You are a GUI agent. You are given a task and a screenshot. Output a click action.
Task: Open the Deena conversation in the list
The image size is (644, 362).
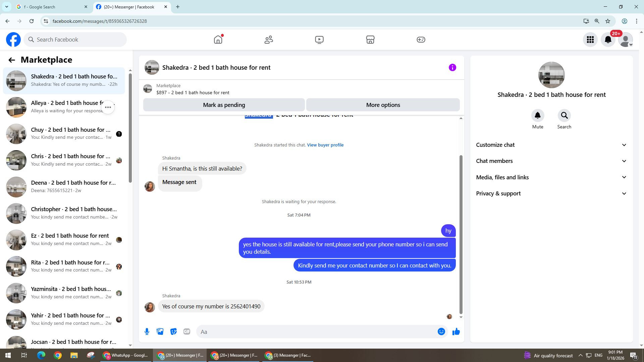[x=73, y=186]
